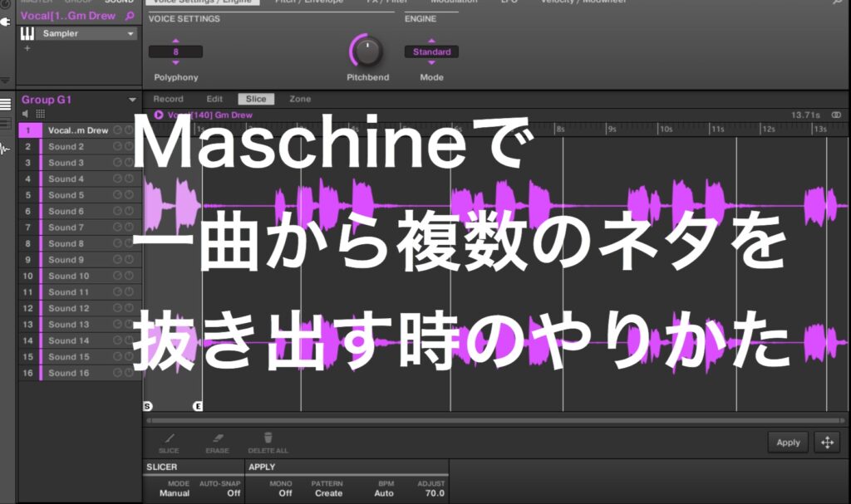Image resolution: width=851 pixels, height=504 pixels.
Task: Select the Slice tool icon
Action: pyautogui.click(x=170, y=437)
